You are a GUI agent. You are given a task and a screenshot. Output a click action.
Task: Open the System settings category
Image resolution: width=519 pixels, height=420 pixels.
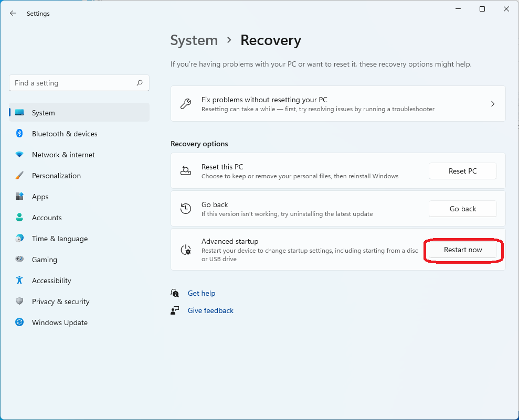[x=79, y=112]
